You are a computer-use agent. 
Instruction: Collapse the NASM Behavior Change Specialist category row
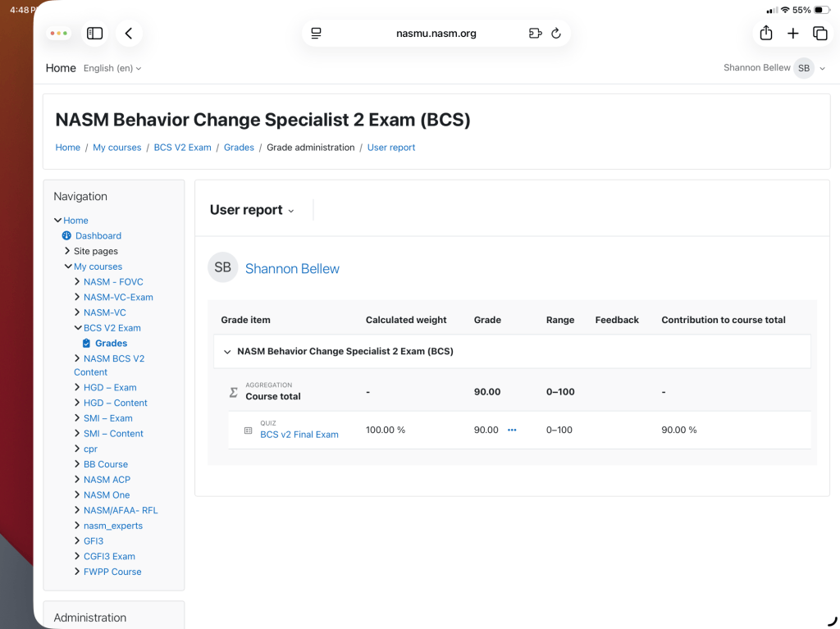tap(227, 352)
